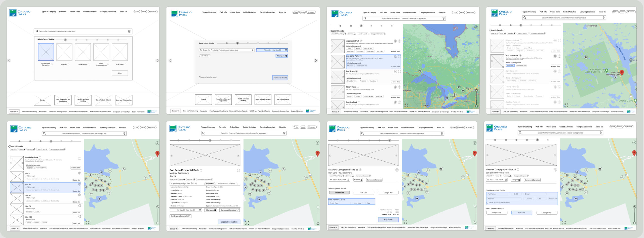Click the Create Reservation button
Image resolution: width=644 pixels, height=238 pixels.
point(229,222)
